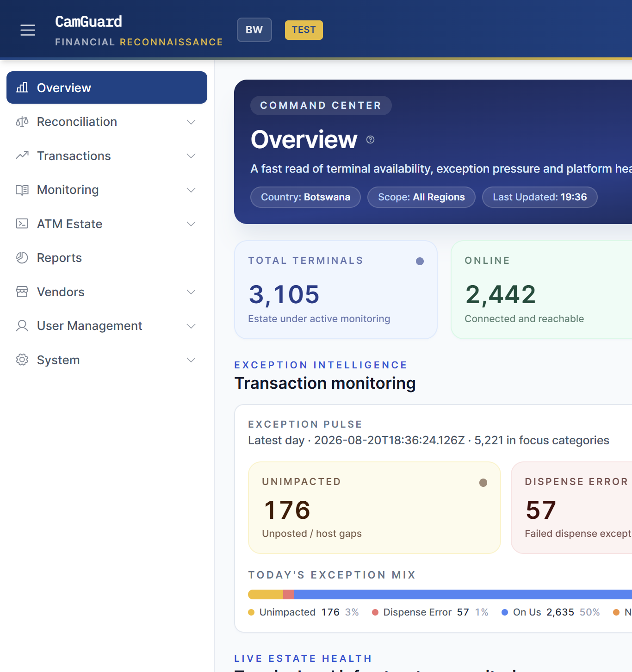Click the 5,221 in focus categories text
The width and height of the screenshot is (632, 672).
[542, 440]
